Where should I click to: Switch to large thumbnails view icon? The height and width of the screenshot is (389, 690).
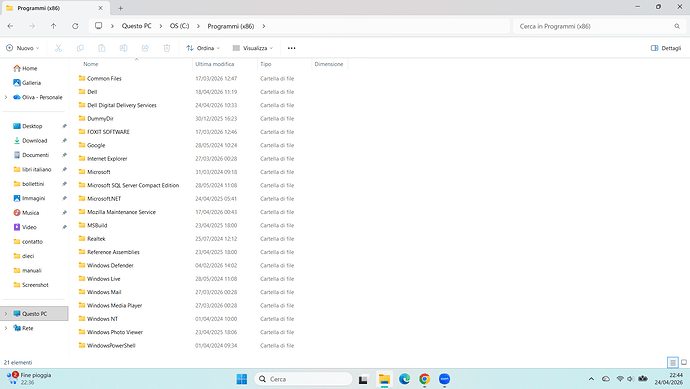[x=684, y=362]
